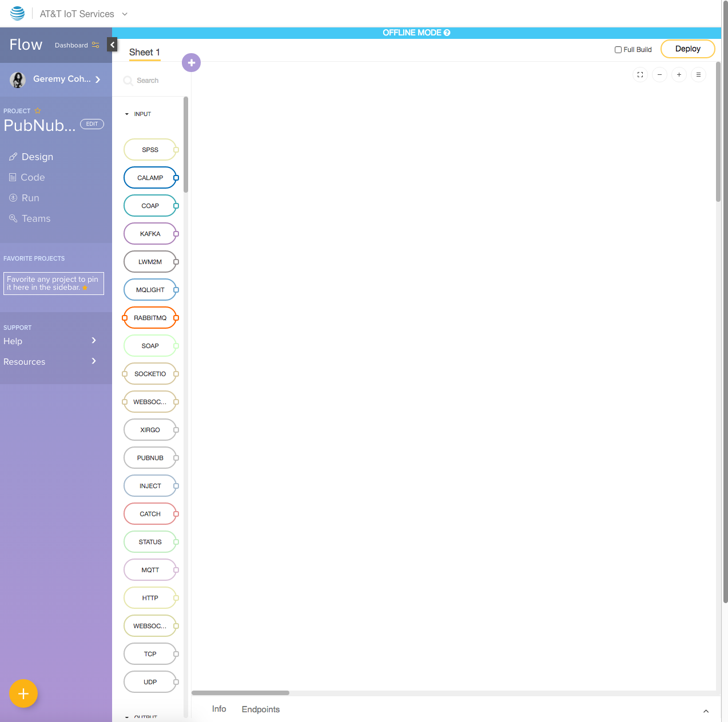Open the AT&T IoT Services dropdown

point(125,14)
